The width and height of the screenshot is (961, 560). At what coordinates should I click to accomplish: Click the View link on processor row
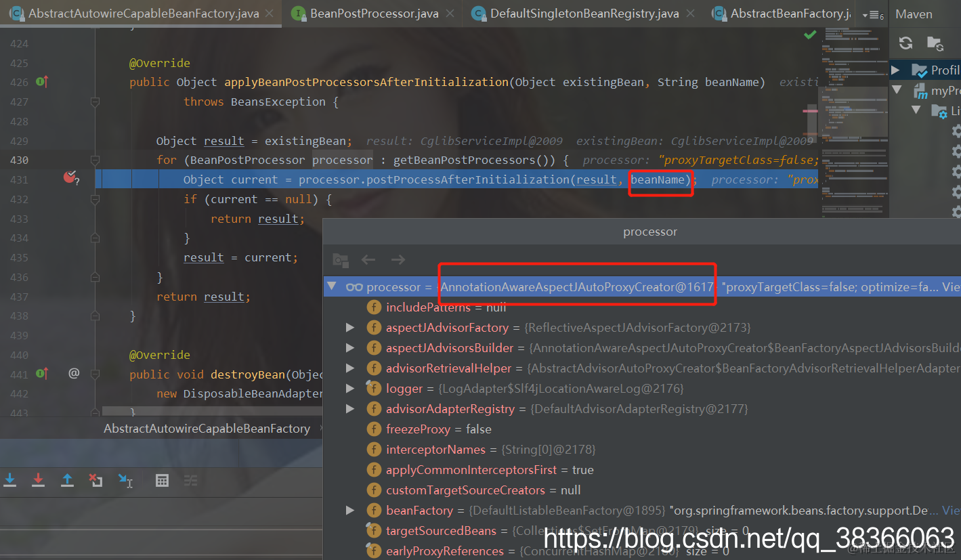tap(952, 287)
